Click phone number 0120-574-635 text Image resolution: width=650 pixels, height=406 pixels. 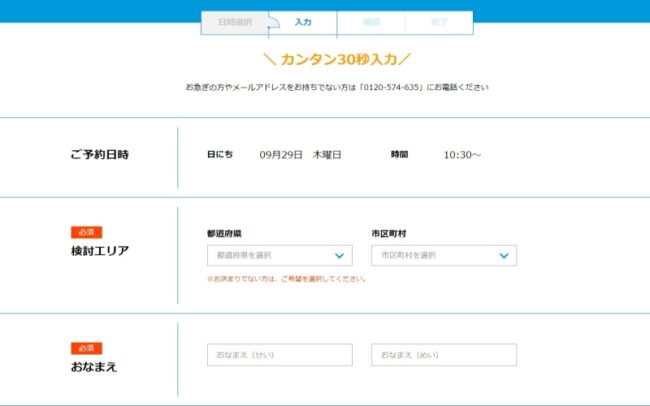tap(391, 88)
